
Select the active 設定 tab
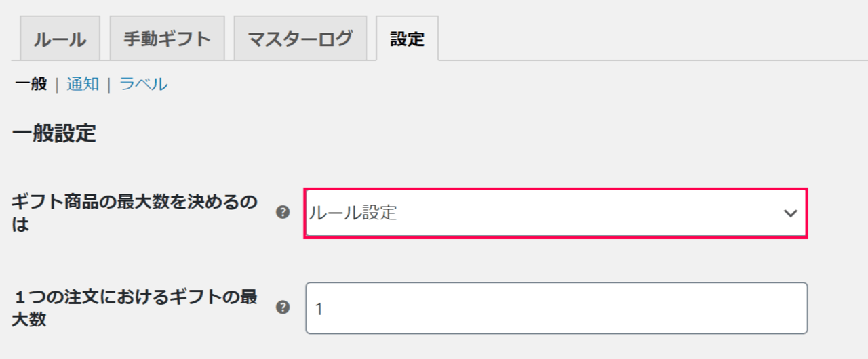coord(407,39)
